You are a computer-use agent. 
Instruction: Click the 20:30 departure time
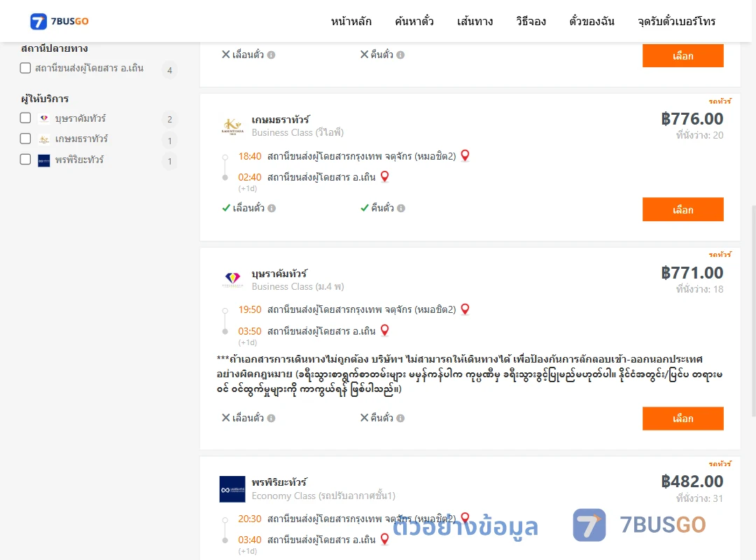[250, 519]
